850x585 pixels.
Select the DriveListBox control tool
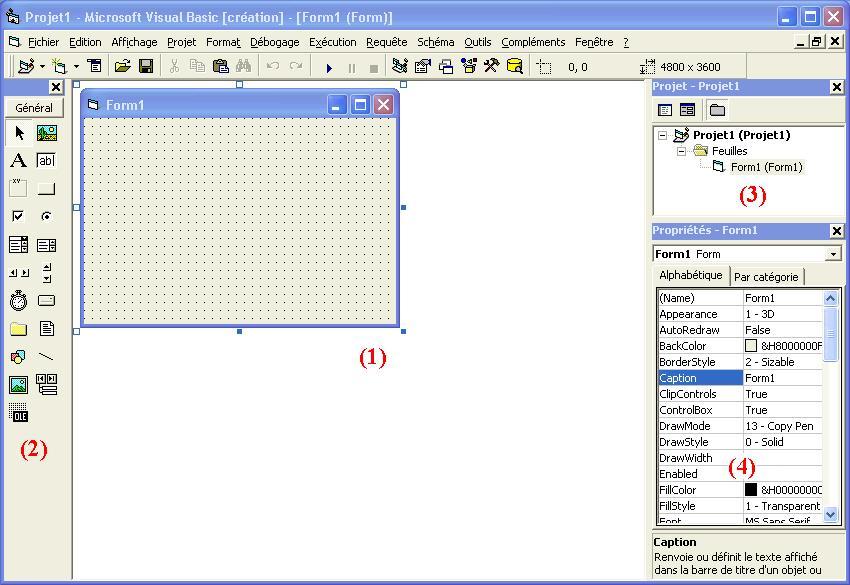pyautogui.click(x=47, y=300)
